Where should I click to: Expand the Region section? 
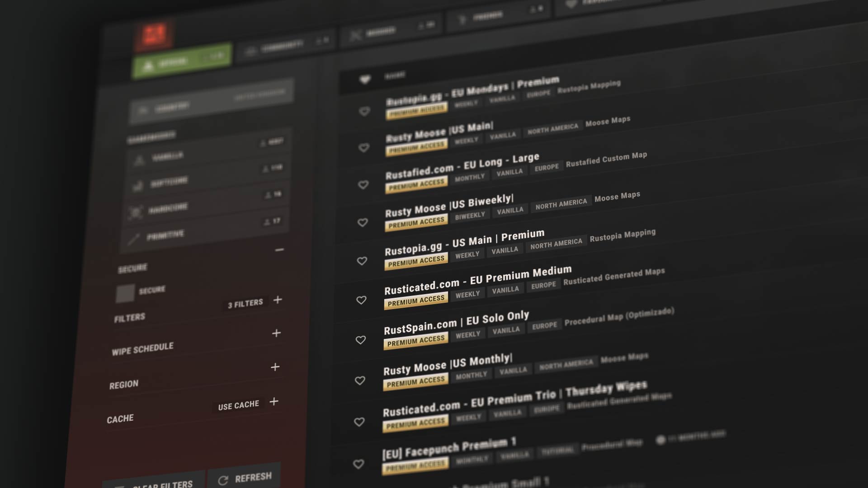tap(275, 367)
